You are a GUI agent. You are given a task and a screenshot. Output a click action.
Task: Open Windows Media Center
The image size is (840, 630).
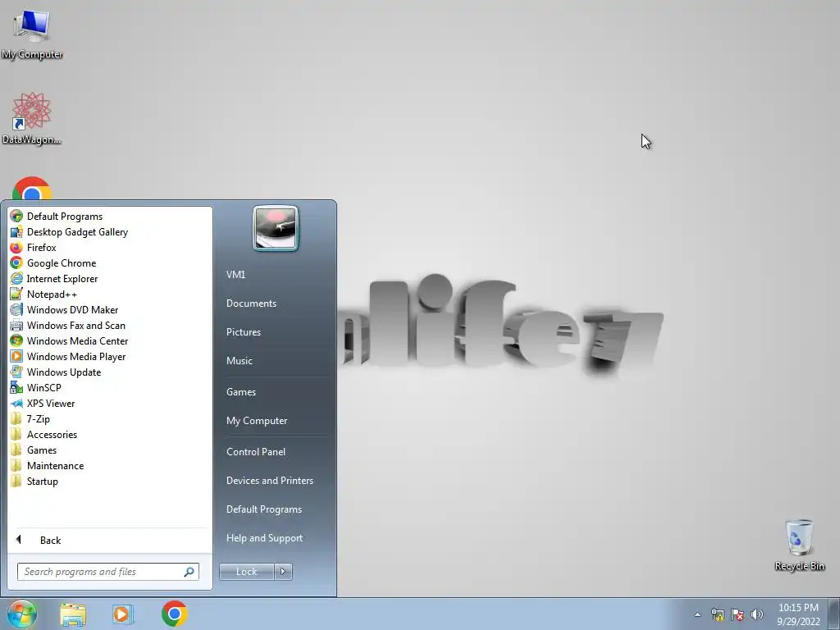point(69,340)
